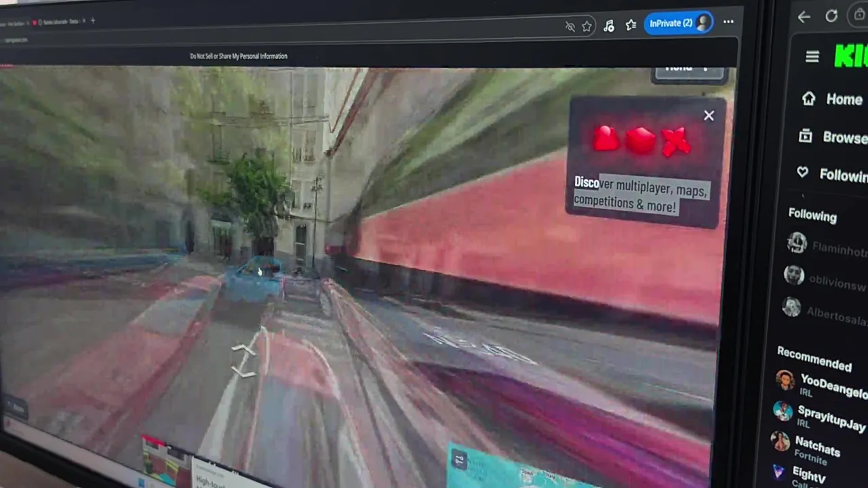868x488 pixels.
Task: Open recommended channel YooDeangelo
Action: [x=821, y=384]
